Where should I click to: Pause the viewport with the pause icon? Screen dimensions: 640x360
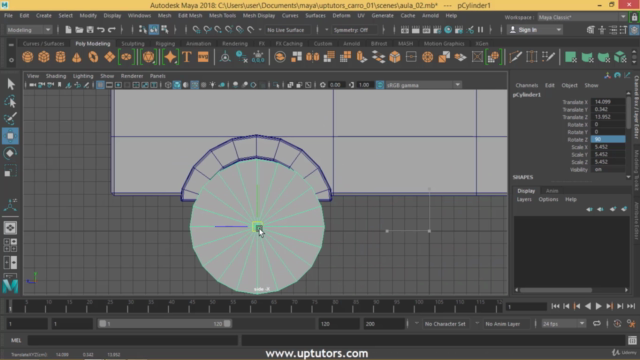point(480,30)
